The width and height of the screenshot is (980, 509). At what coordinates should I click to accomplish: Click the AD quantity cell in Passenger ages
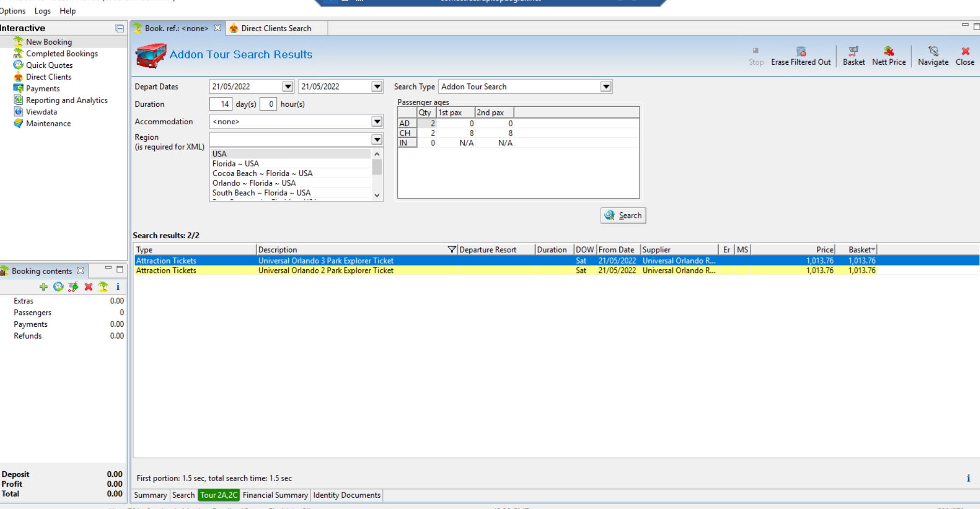point(427,123)
